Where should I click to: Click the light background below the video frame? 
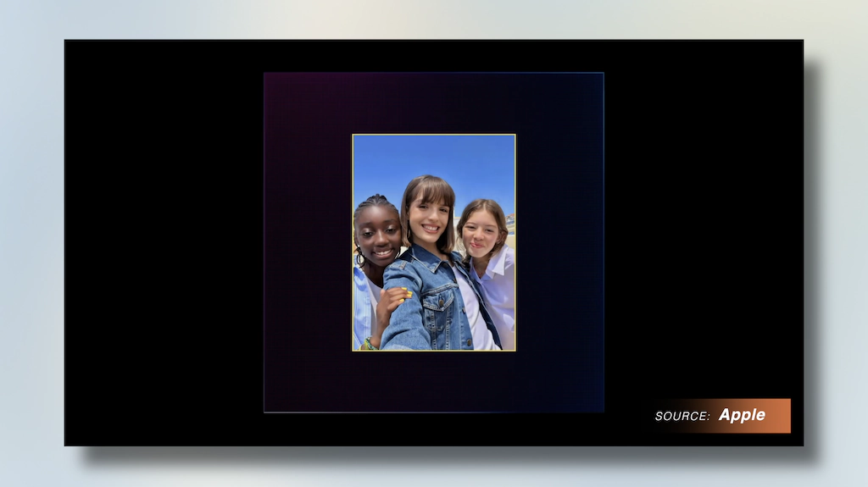434,468
